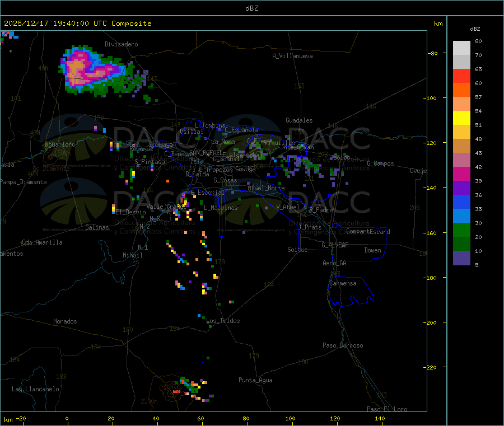
Task: Click the Punta_Agua label
Action: coord(255,380)
